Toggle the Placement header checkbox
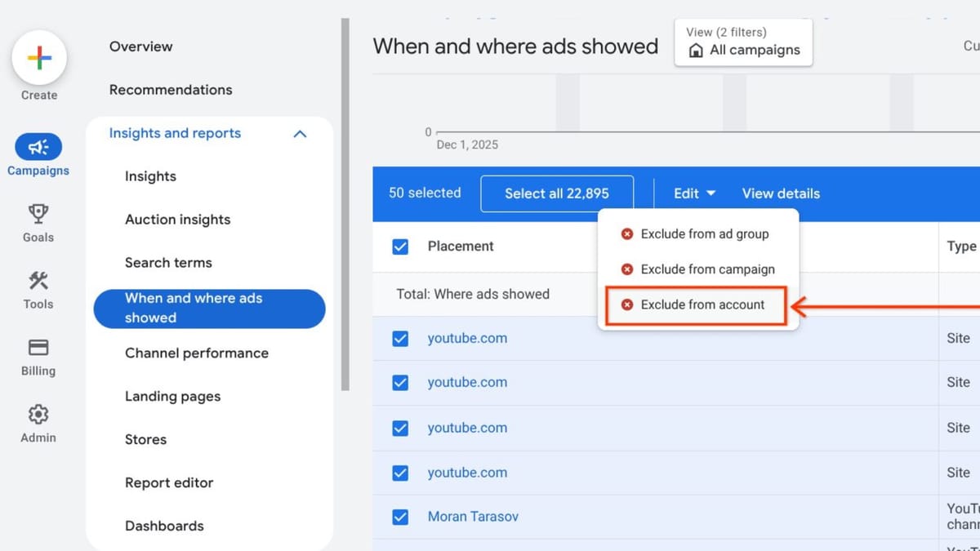Image resolution: width=980 pixels, height=551 pixels. point(400,246)
